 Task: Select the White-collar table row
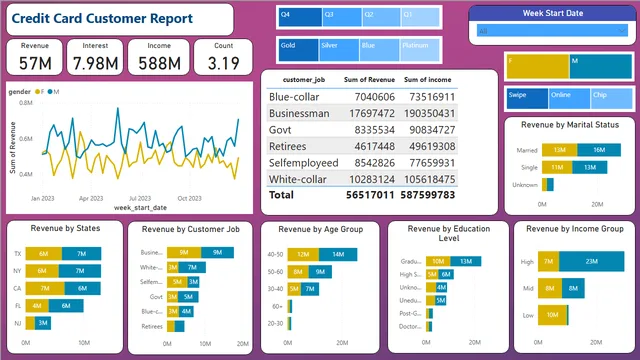362,179
